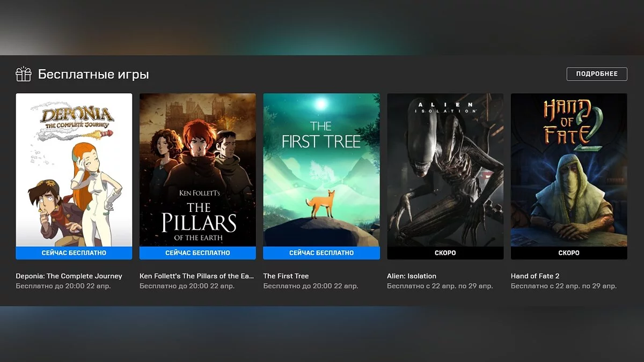This screenshot has width=644, height=362.
Task: Click the Бесплатные игры section heading
Action: [93, 75]
